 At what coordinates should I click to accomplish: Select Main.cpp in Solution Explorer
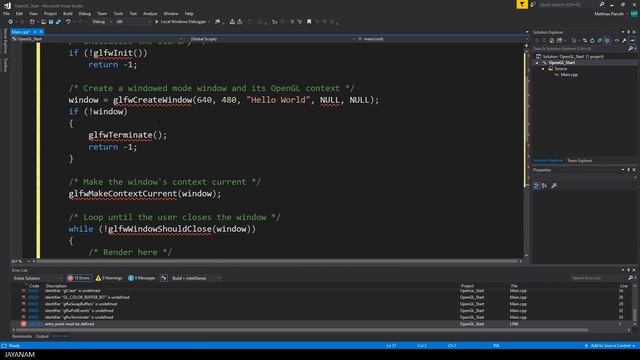point(569,75)
